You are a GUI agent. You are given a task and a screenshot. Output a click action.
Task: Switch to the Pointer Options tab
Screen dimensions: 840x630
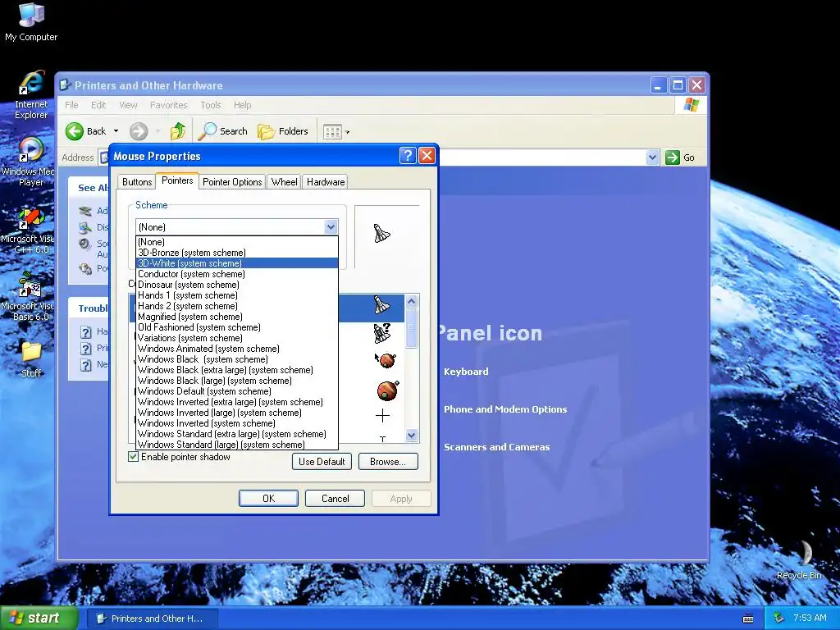[x=232, y=182]
